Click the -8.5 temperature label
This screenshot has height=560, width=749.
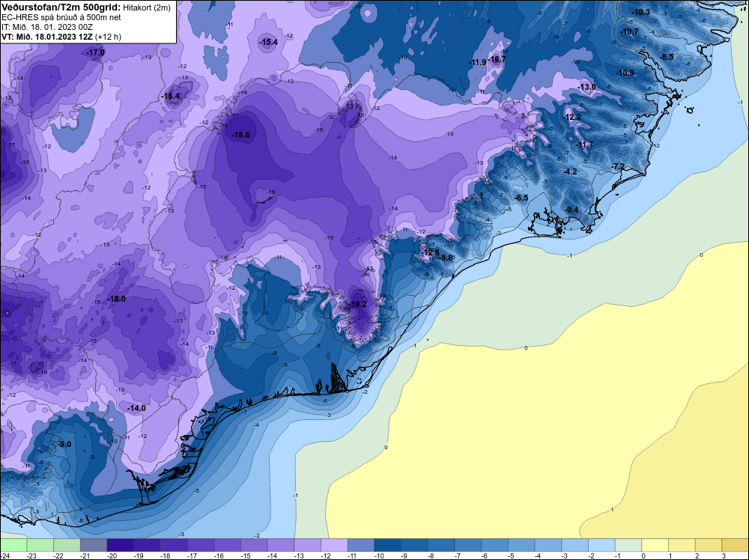(667, 57)
